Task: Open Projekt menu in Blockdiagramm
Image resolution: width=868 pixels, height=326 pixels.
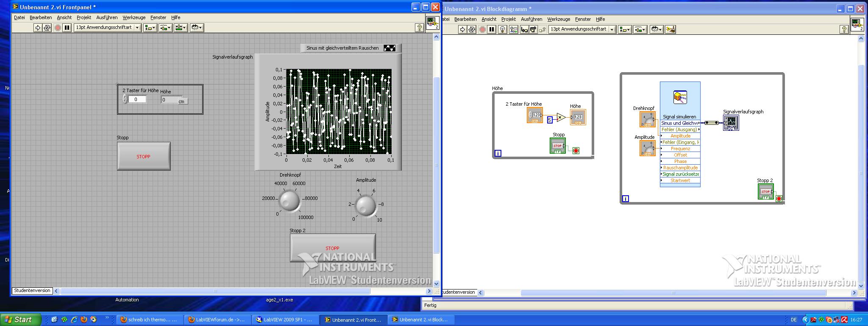Action: click(509, 19)
